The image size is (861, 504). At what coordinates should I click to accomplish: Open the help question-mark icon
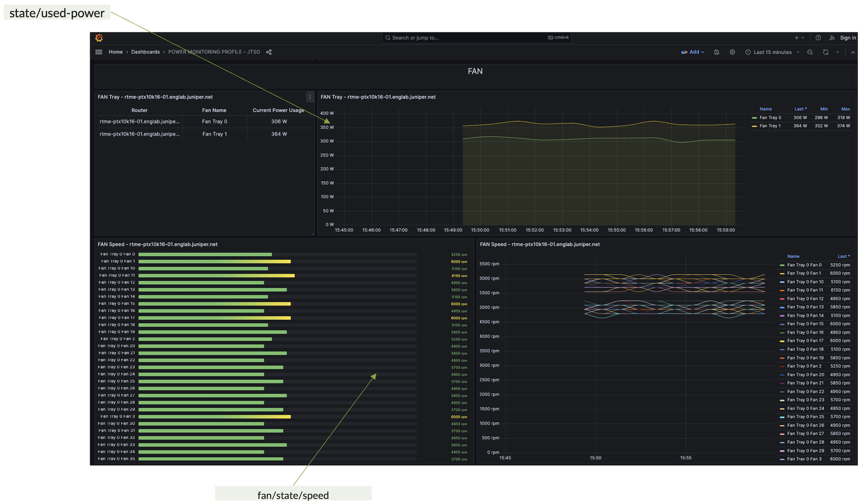(x=818, y=38)
